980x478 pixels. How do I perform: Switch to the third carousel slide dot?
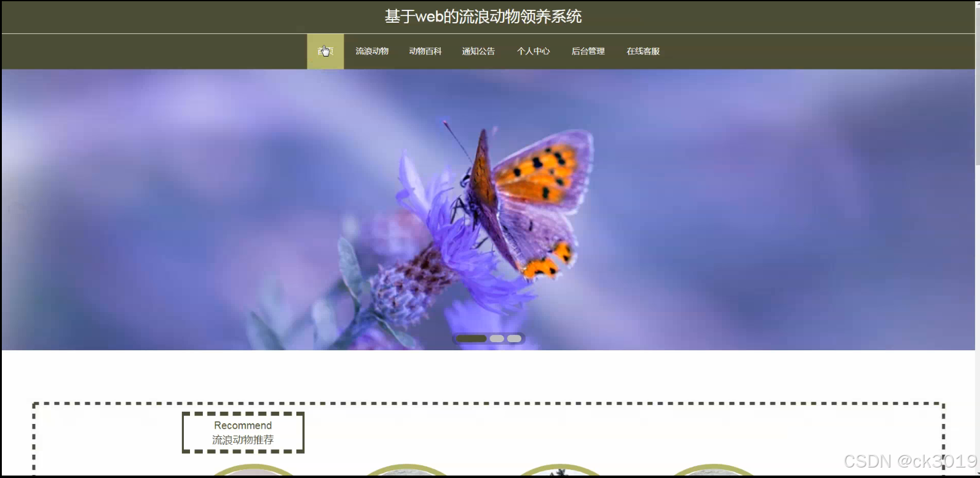[x=515, y=339]
